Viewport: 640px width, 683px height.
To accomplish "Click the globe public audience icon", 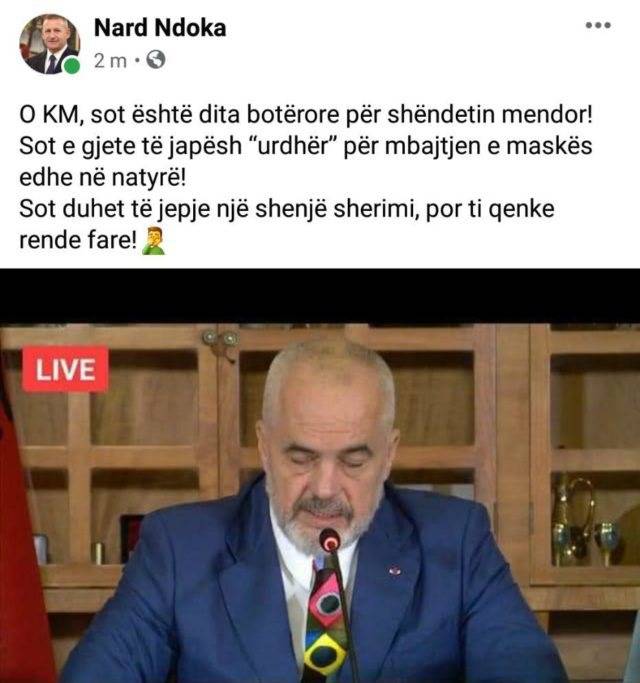I will pos(156,60).
